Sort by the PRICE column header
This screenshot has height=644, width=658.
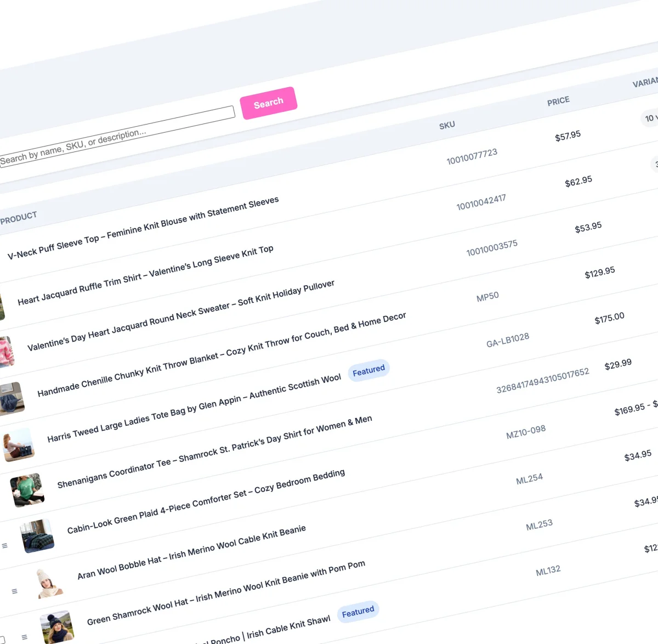click(x=558, y=101)
